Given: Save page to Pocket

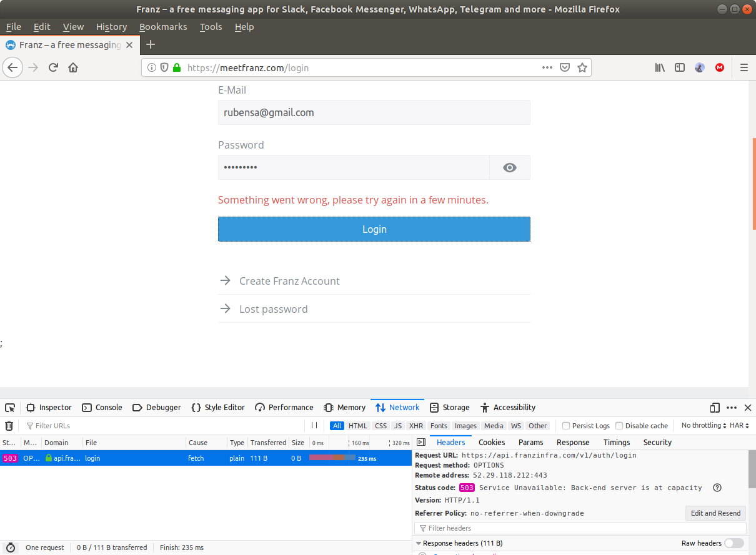Looking at the screenshot, I should coord(564,67).
